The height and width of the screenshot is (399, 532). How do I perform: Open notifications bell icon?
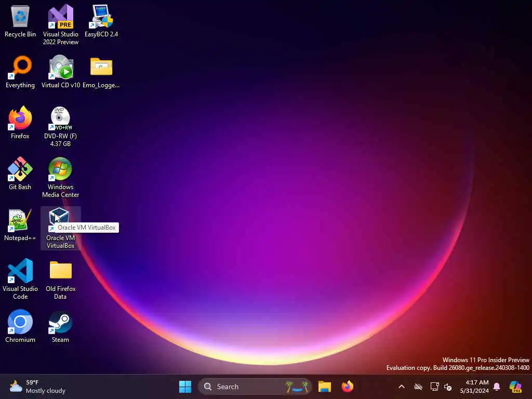click(497, 387)
